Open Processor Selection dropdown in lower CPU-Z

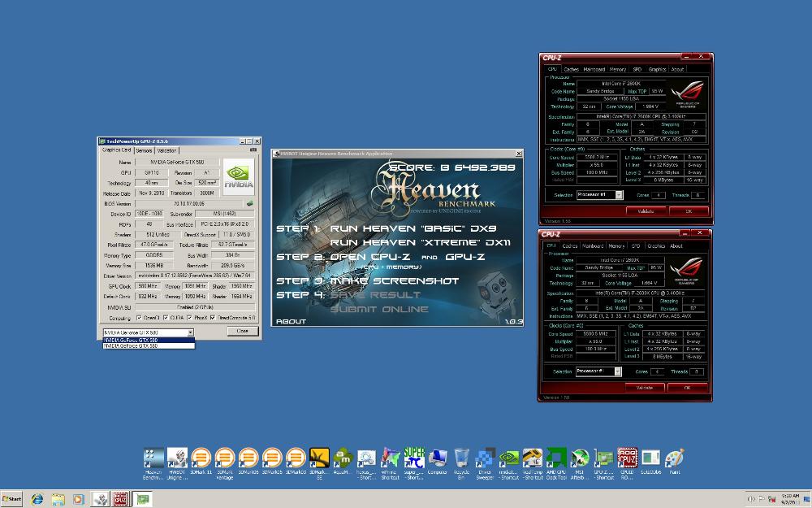point(617,371)
